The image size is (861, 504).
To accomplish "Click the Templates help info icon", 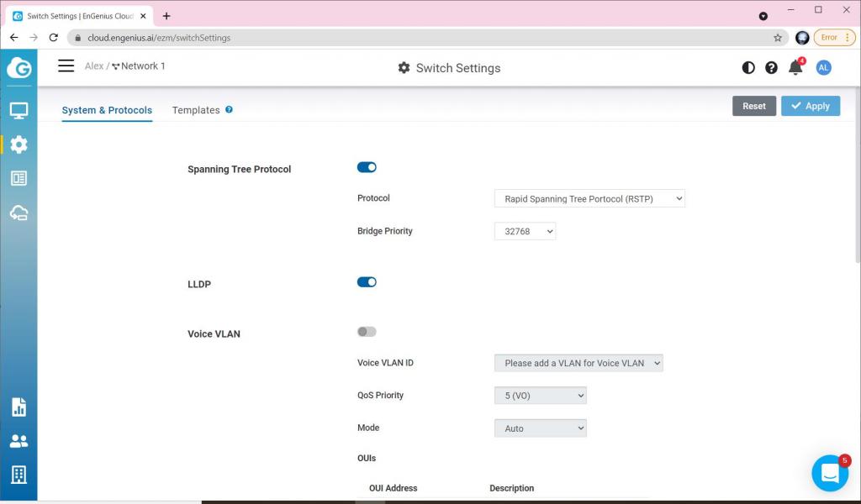I will [229, 109].
